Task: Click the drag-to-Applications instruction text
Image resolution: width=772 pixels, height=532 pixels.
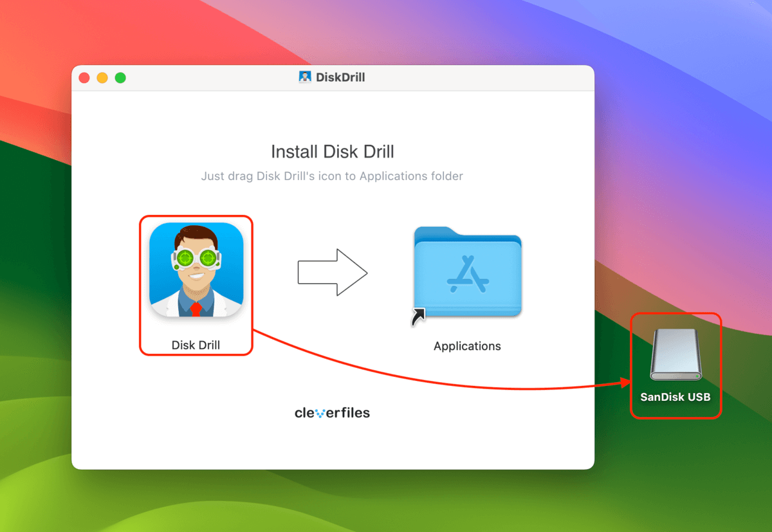Action: (332, 176)
